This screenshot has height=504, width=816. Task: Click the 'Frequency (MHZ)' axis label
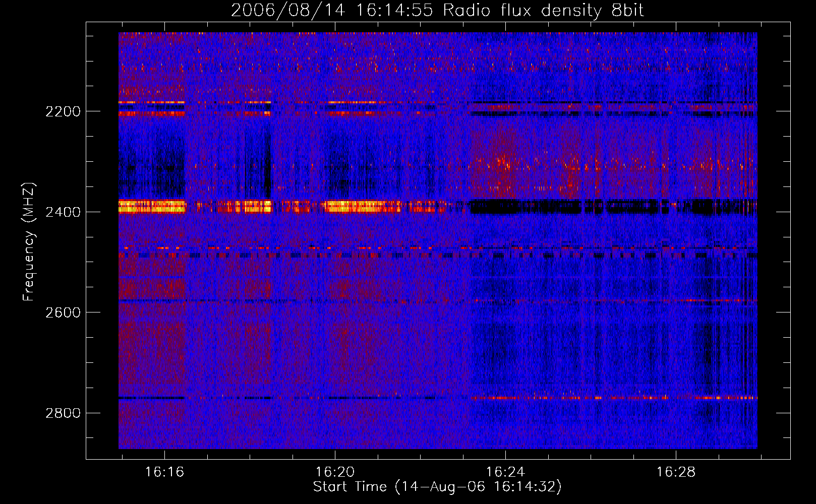pyautogui.click(x=29, y=242)
